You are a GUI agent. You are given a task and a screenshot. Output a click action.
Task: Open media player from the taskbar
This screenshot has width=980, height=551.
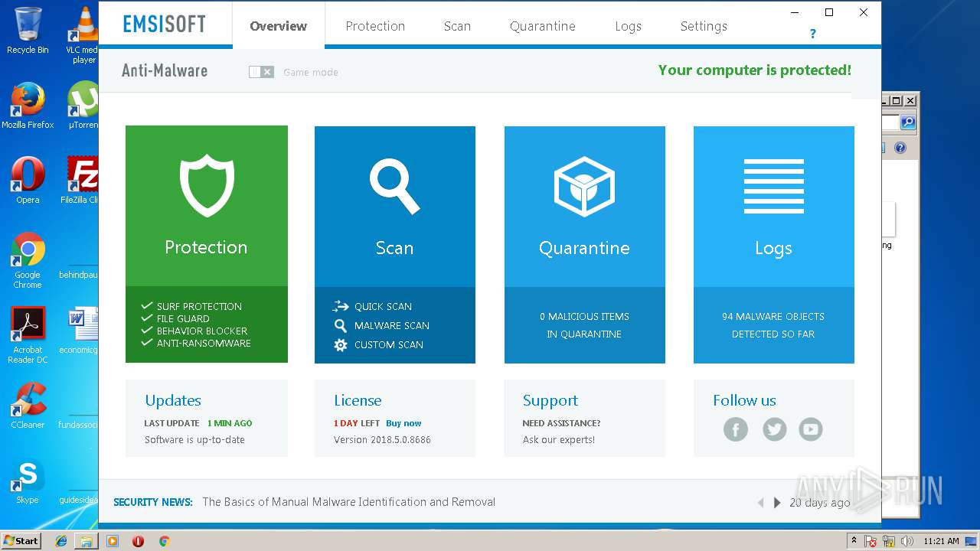tap(113, 541)
